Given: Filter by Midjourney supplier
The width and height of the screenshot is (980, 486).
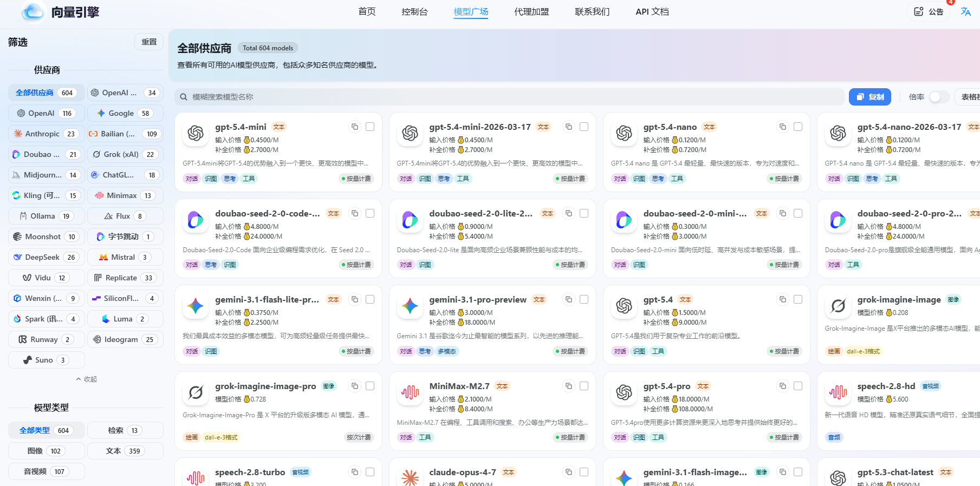Looking at the screenshot, I should tap(47, 175).
